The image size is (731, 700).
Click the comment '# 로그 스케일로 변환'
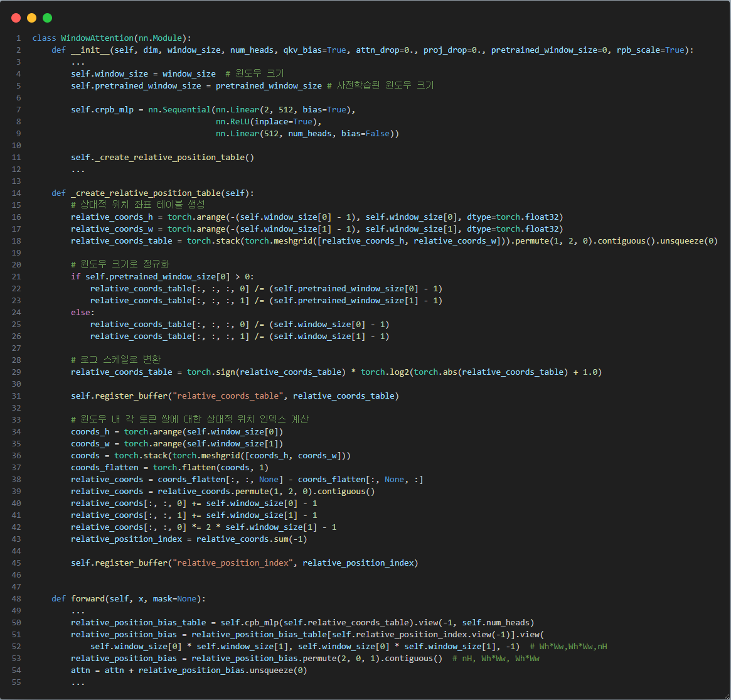point(115,360)
